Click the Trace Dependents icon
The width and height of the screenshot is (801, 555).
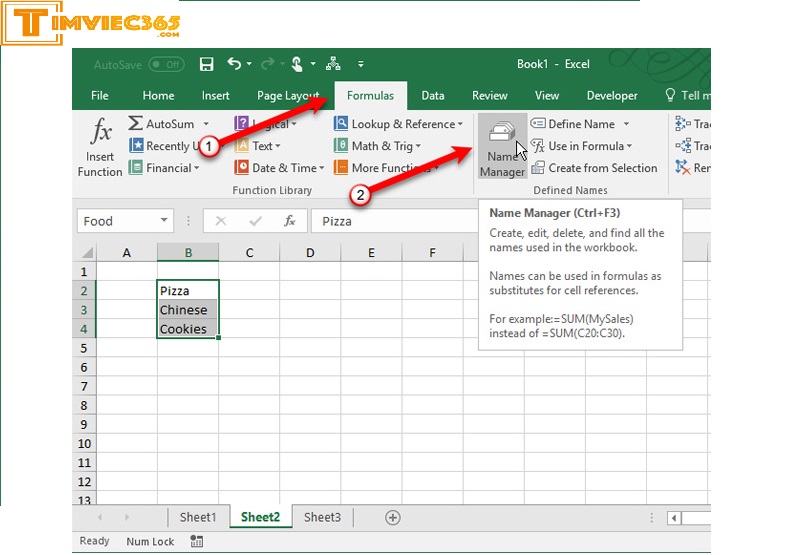683,146
